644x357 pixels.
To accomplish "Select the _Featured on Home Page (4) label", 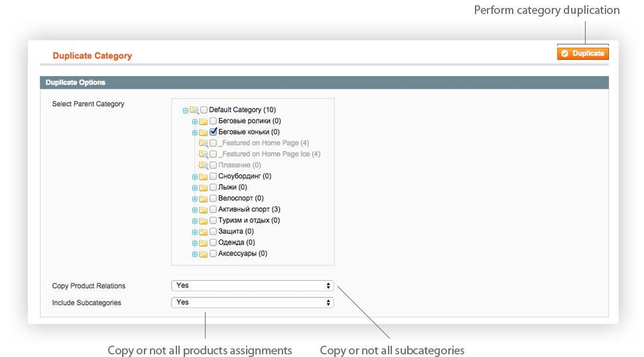I will 264,143.
